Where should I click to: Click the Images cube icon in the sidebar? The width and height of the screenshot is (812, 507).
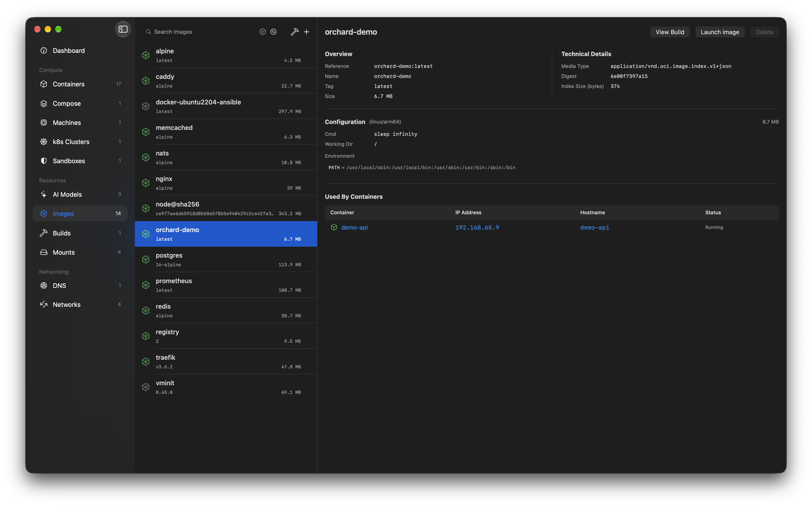44,214
